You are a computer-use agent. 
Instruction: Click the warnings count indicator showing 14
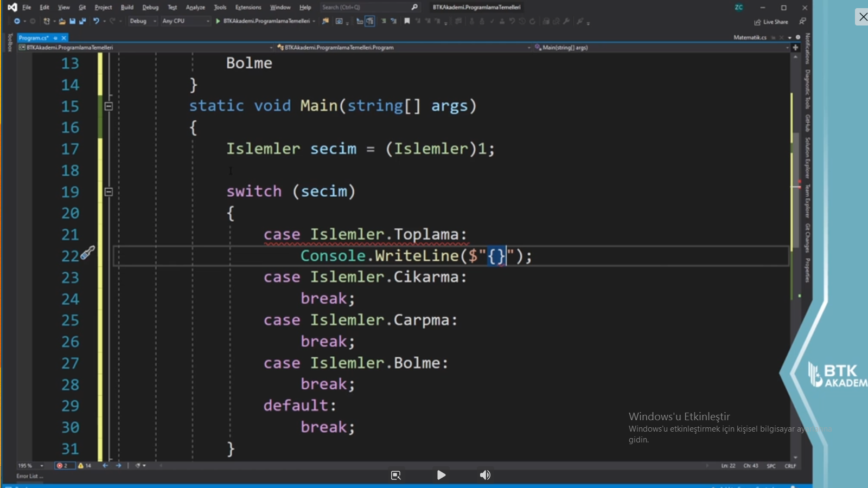(85, 465)
